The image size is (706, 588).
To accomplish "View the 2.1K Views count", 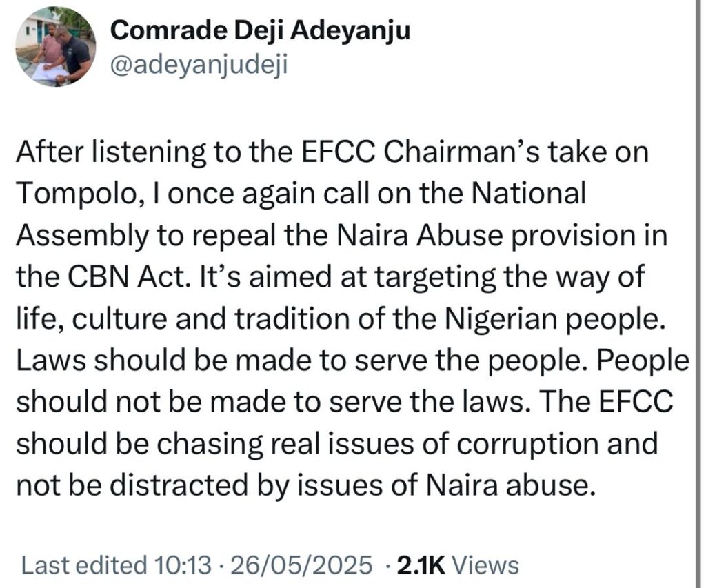I will pyautogui.click(x=458, y=565).
